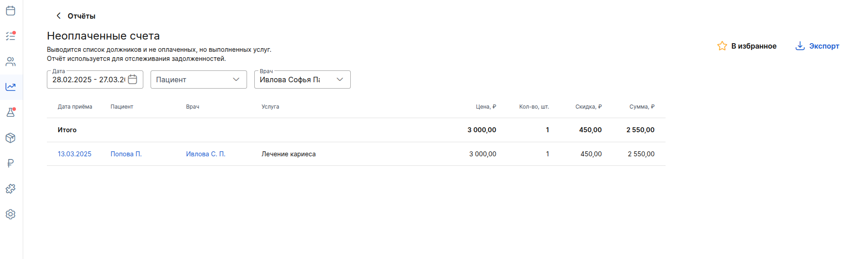The height and width of the screenshot is (259, 868).
Task: Open the tasks checklist icon in sidebar
Action: pos(10,36)
